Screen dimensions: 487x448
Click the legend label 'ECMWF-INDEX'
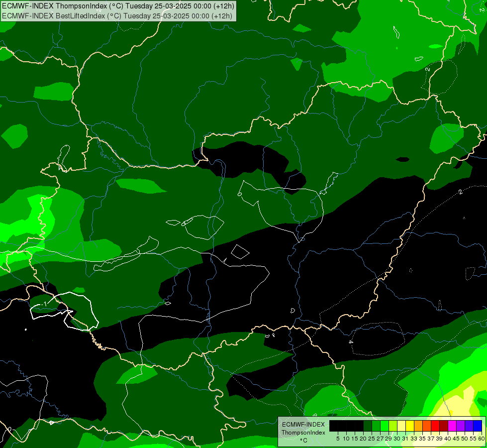click(303, 425)
